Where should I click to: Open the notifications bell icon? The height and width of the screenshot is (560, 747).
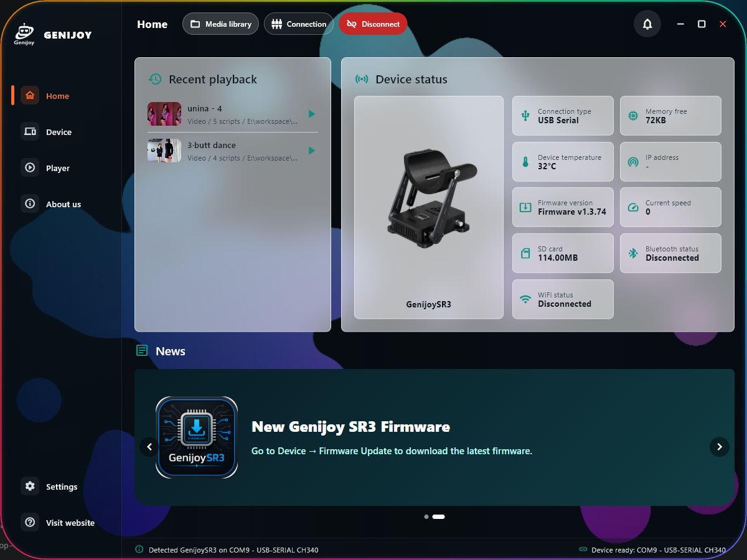click(x=647, y=24)
